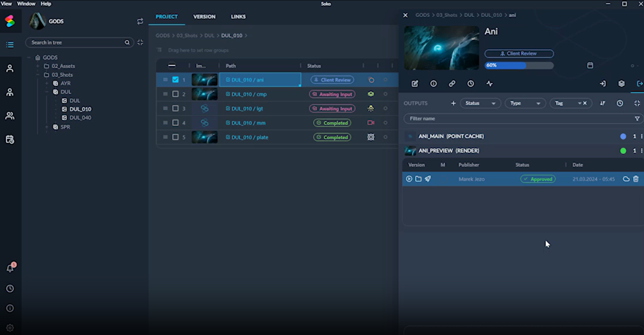Open notifications bell with badge
The width and height of the screenshot is (644, 335).
[10, 268]
